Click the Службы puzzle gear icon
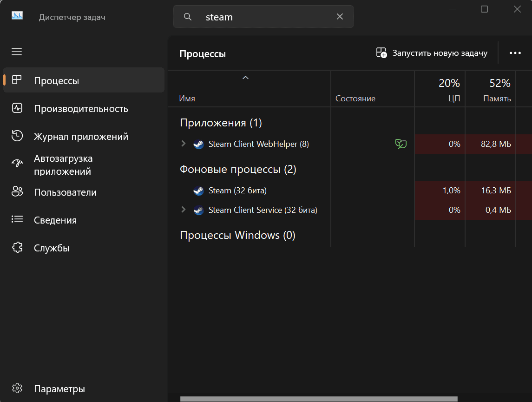532x402 pixels. (x=17, y=247)
